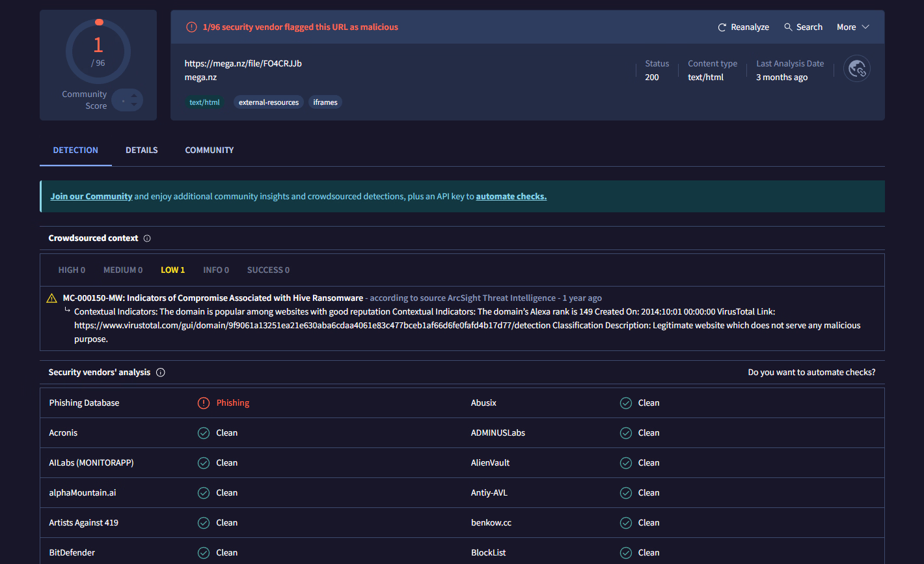Click the Phishing Database vendor name
The image size is (924, 564).
pyautogui.click(x=84, y=403)
